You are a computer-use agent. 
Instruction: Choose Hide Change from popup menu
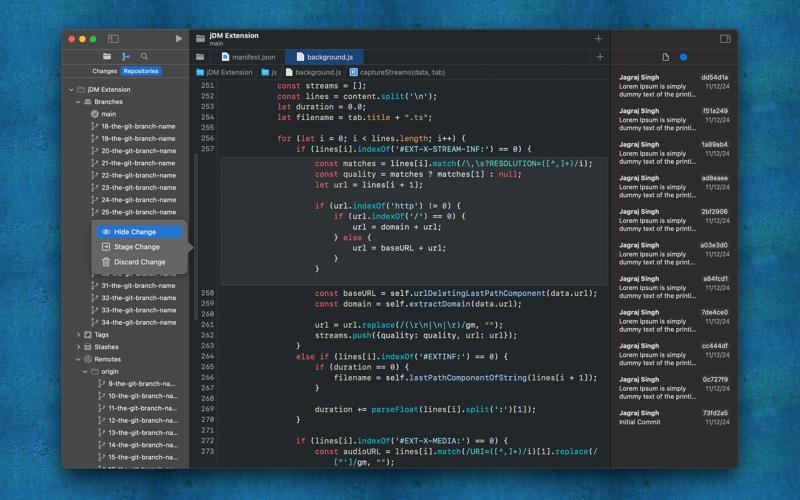click(139, 232)
